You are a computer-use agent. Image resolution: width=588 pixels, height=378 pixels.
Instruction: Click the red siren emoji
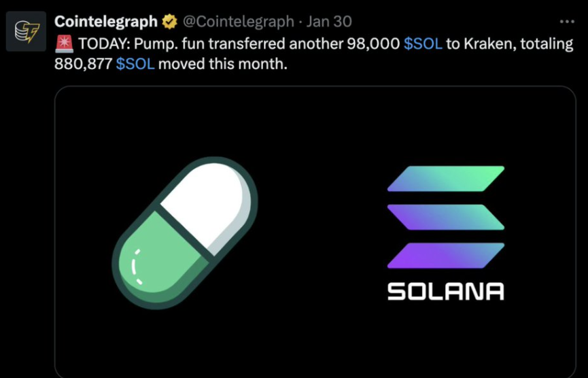64,45
